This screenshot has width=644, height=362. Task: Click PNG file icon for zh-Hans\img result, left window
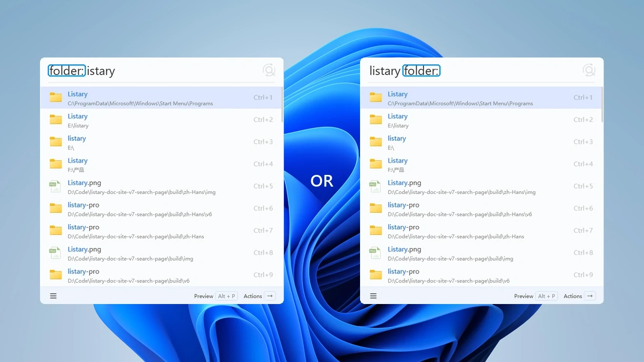[x=55, y=186]
